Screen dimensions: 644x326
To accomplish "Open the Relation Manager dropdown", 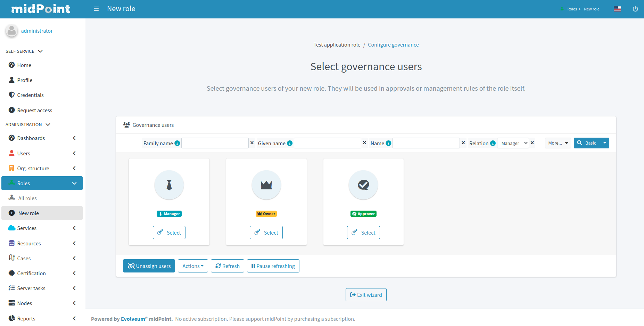I will pos(513,143).
